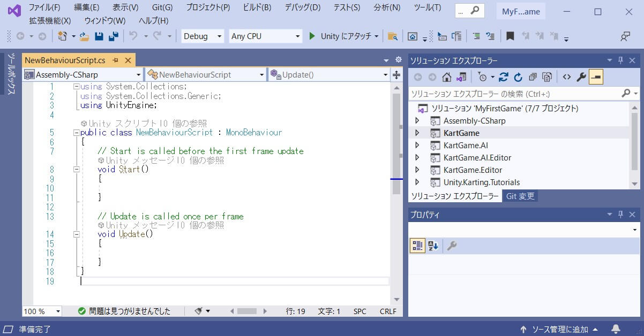Click the Properties wrench icon in Solution Explorer
The image size is (644, 336).
tap(580, 77)
